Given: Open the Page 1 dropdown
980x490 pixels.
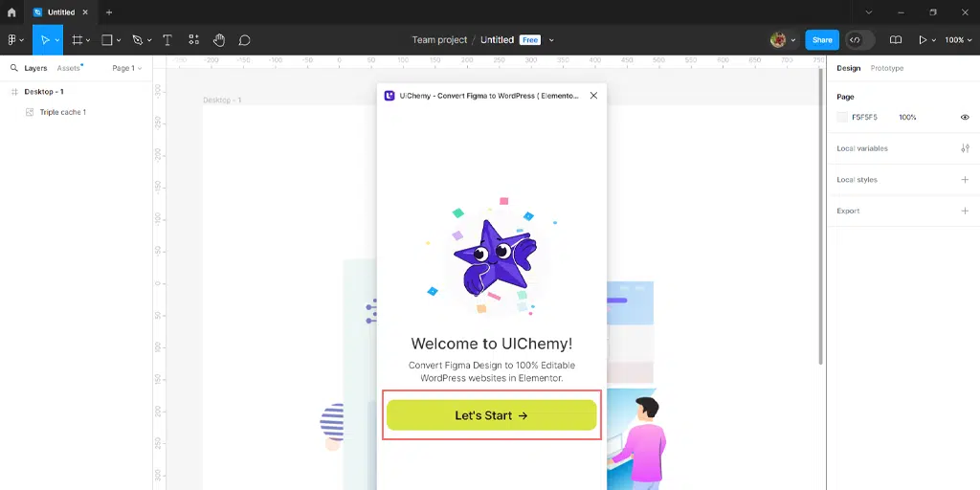Looking at the screenshot, I should (127, 68).
